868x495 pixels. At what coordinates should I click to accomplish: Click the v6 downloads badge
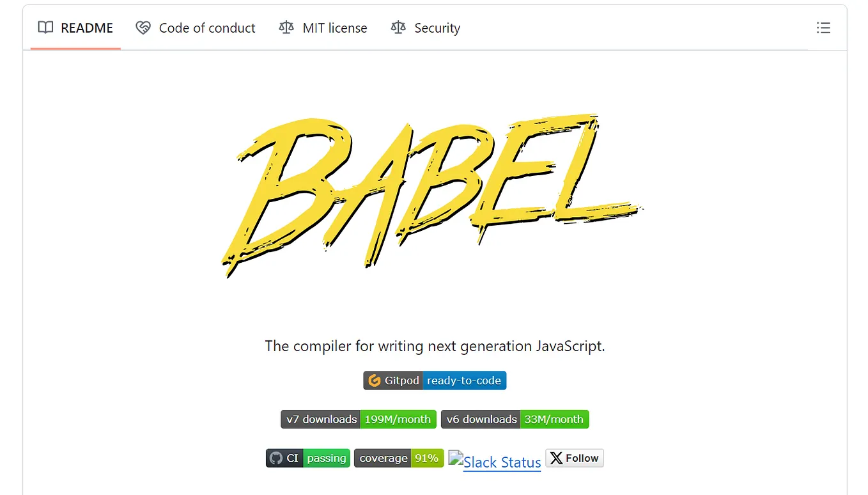515,419
